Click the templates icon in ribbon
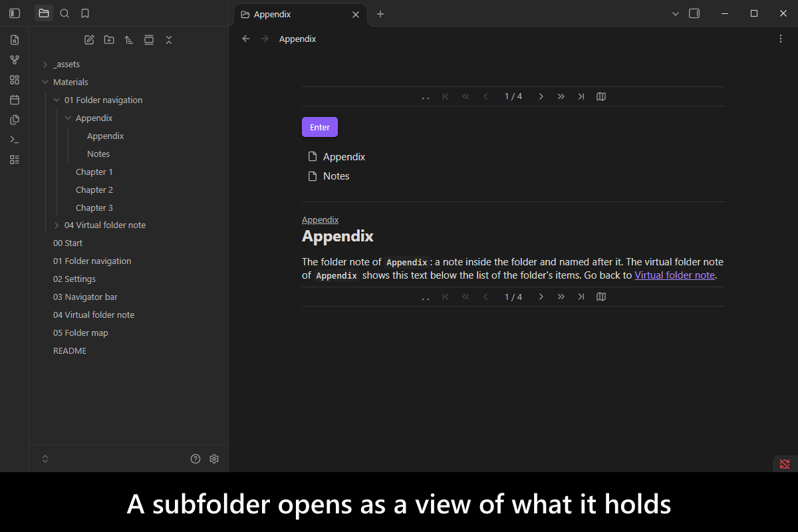 click(x=15, y=120)
